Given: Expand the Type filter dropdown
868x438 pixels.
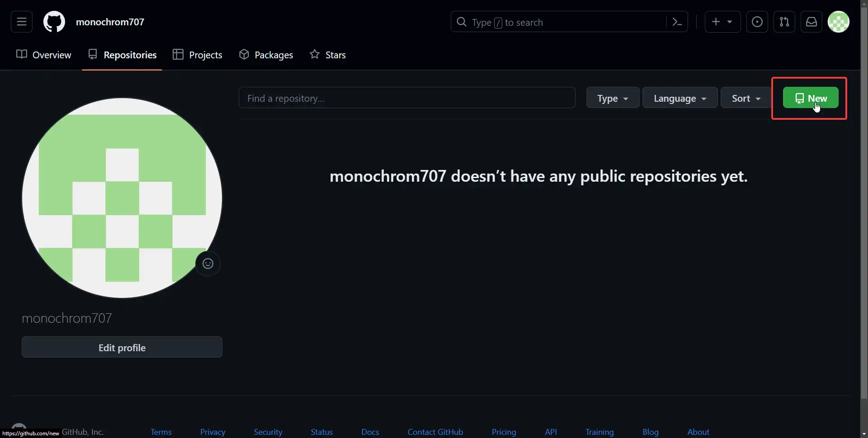Looking at the screenshot, I should (613, 98).
